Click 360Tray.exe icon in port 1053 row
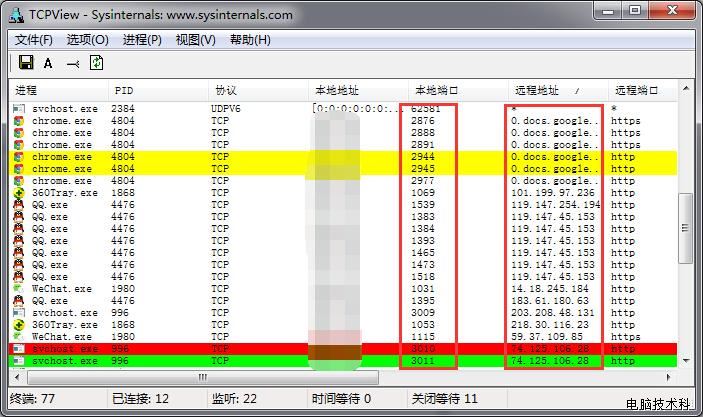This screenshot has width=703, height=417. [18, 325]
